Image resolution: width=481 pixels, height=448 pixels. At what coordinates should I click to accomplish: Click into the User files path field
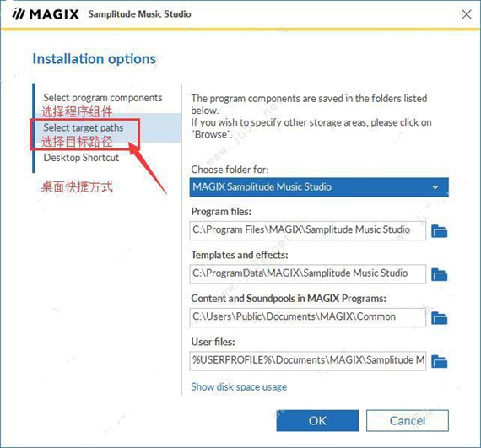pyautogui.click(x=308, y=361)
